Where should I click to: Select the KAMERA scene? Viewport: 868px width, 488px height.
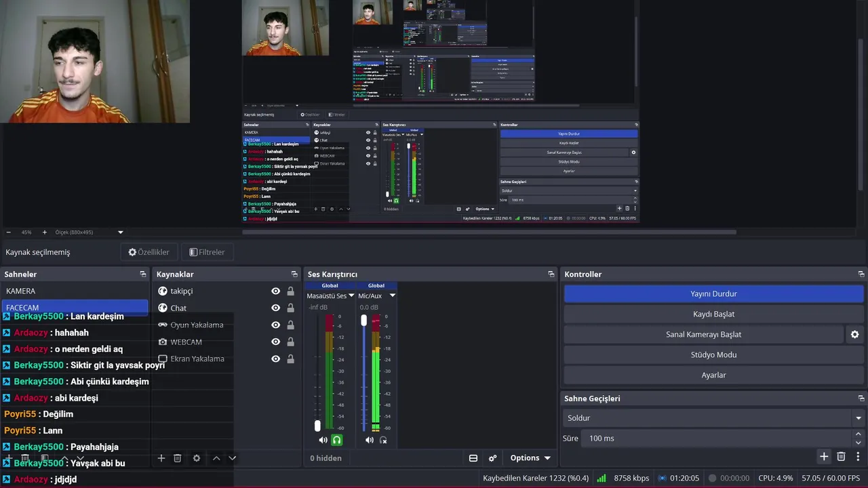tap(75, 291)
